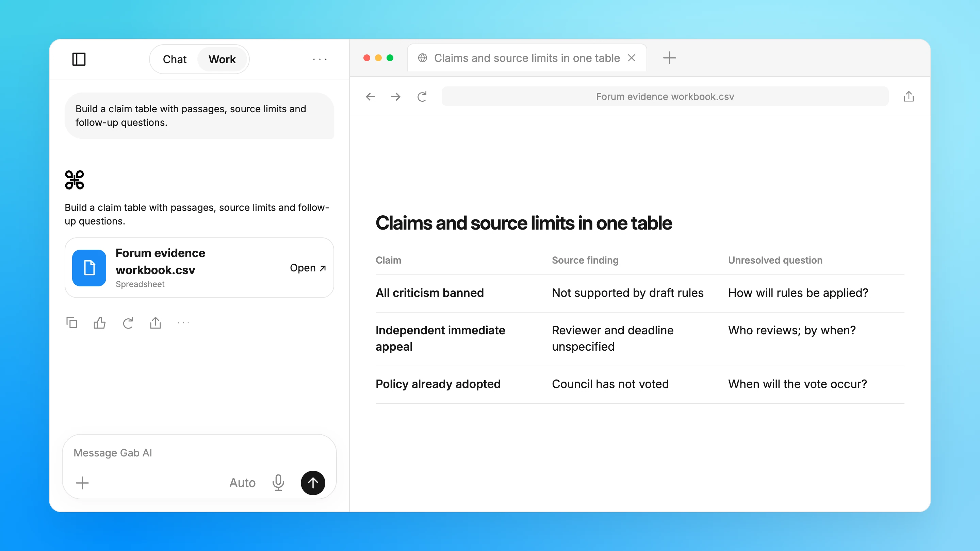
Task: Toggle the sidebar panel icon
Action: (x=79, y=59)
